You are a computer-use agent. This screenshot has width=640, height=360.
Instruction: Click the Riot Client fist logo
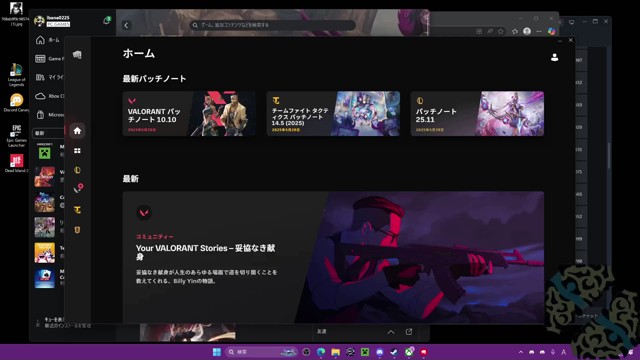tap(77, 55)
